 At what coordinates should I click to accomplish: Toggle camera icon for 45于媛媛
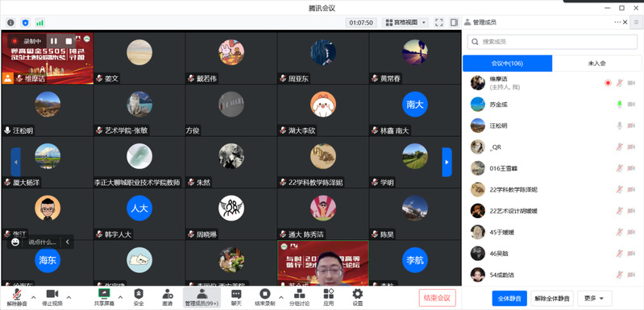click(x=631, y=232)
